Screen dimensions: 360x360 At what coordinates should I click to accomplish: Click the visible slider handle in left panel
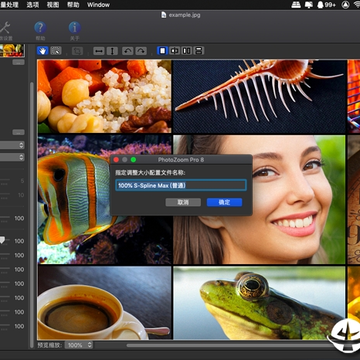3,240
